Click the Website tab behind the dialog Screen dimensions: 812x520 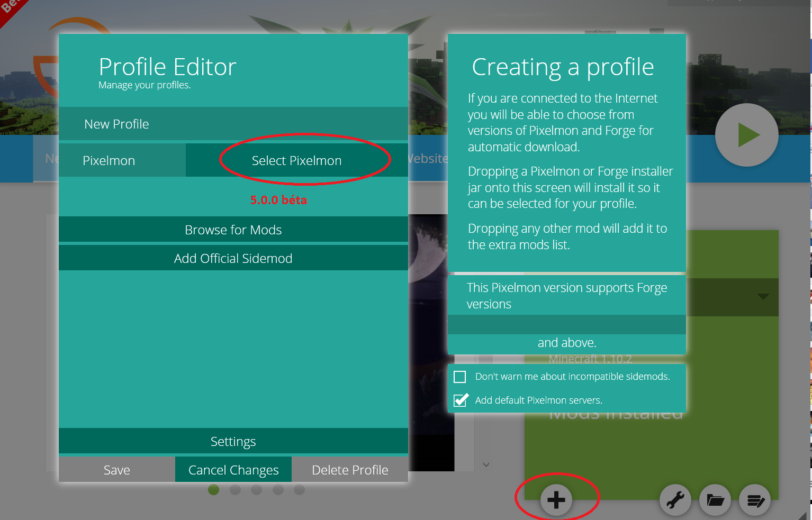[428, 159]
